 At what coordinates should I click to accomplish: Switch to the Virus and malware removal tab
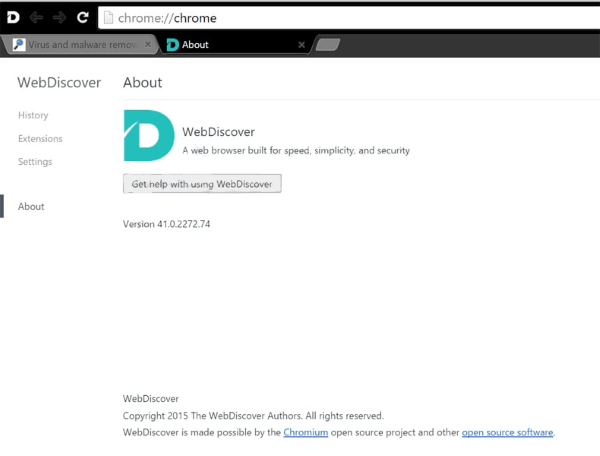point(80,45)
